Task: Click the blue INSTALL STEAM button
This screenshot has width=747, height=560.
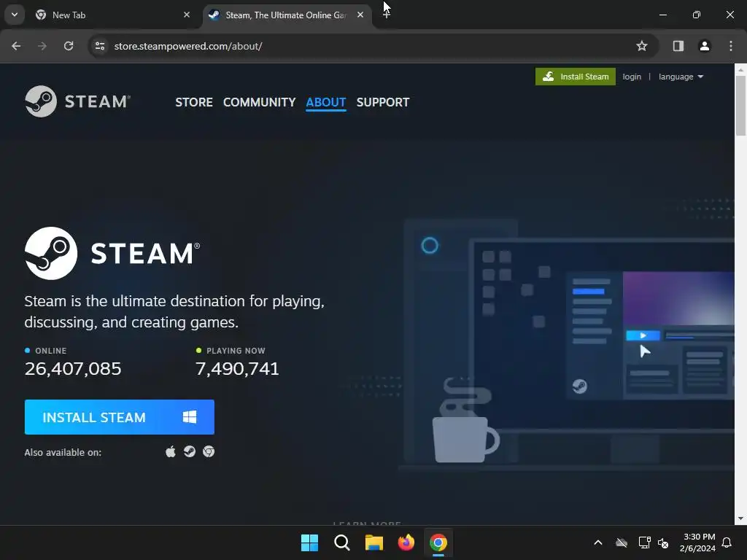Action: click(120, 417)
